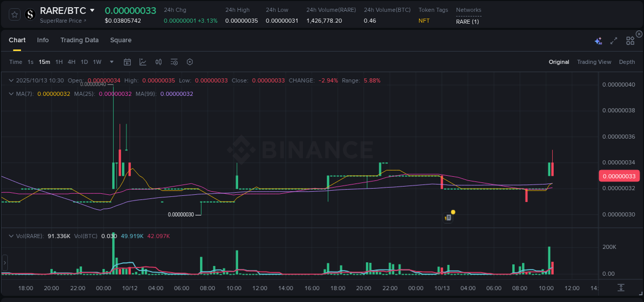The width and height of the screenshot is (644, 302).
Task: Open the widgets layout panel
Action: [x=630, y=40]
